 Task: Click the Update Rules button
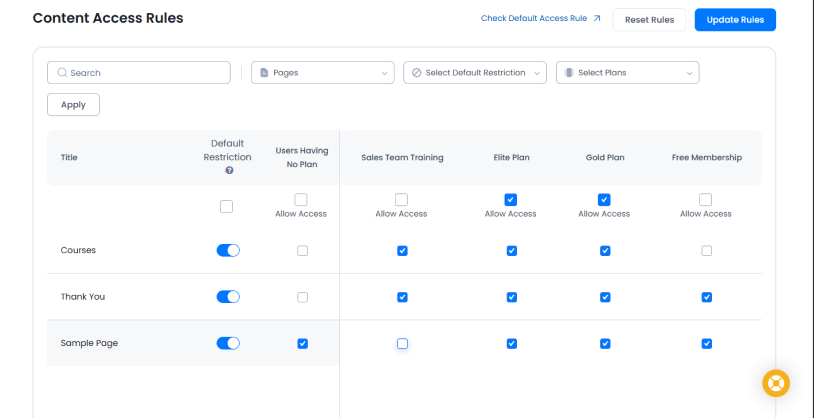click(x=735, y=20)
